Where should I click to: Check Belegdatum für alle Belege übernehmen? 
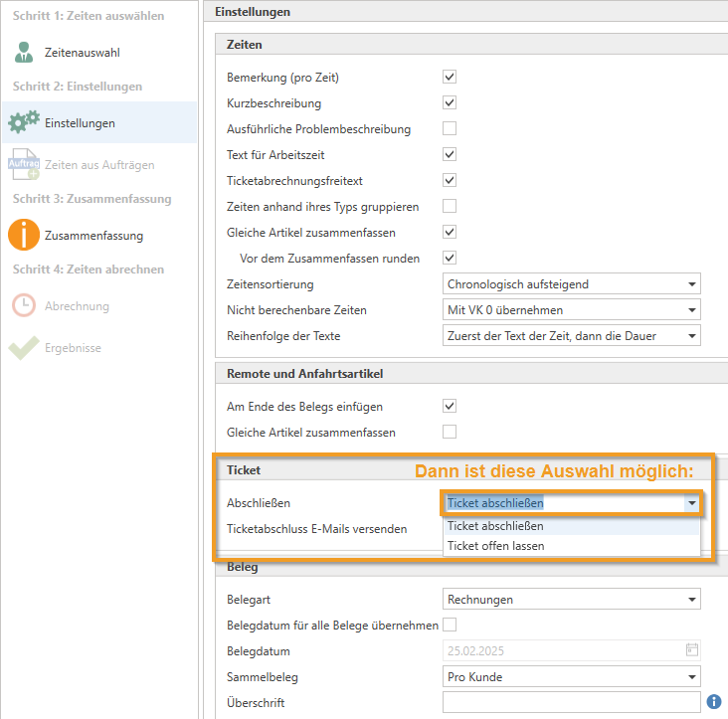[x=450, y=625]
